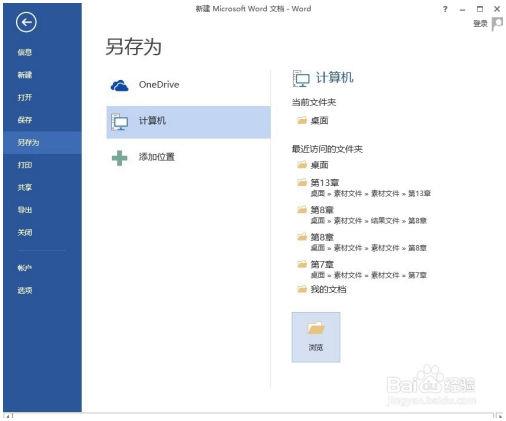Screen dimensions: 506x421
Task: Click the green plus 添加位置 icon
Action: (119, 158)
